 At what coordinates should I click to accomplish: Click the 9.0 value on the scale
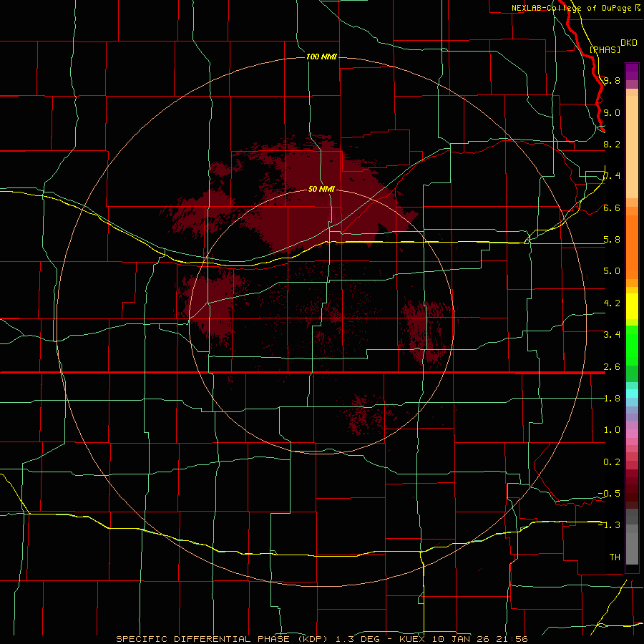click(612, 112)
